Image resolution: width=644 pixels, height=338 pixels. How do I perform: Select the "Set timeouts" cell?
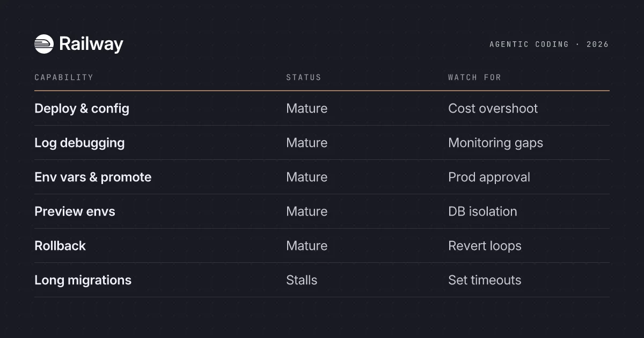pyautogui.click(x=485, y=280)
